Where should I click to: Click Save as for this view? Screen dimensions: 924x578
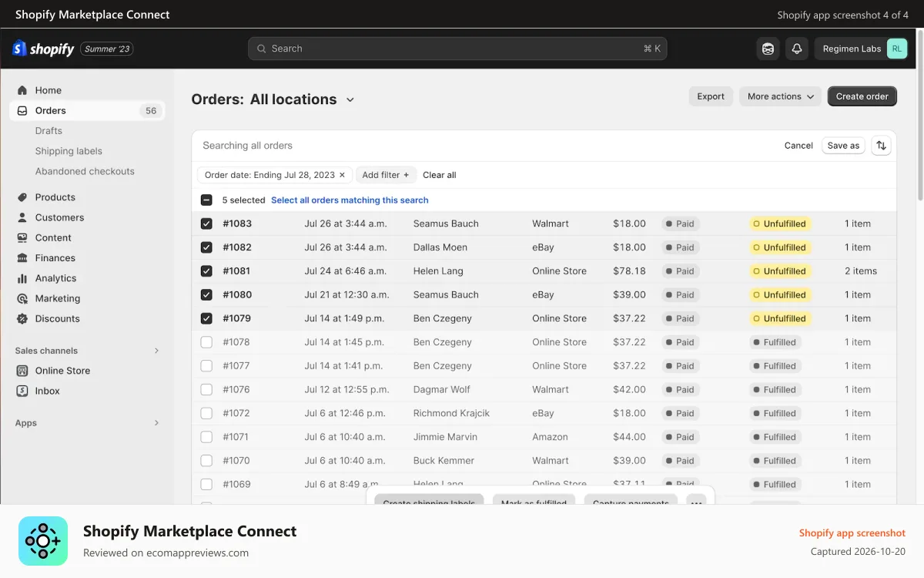pos(843,146)
